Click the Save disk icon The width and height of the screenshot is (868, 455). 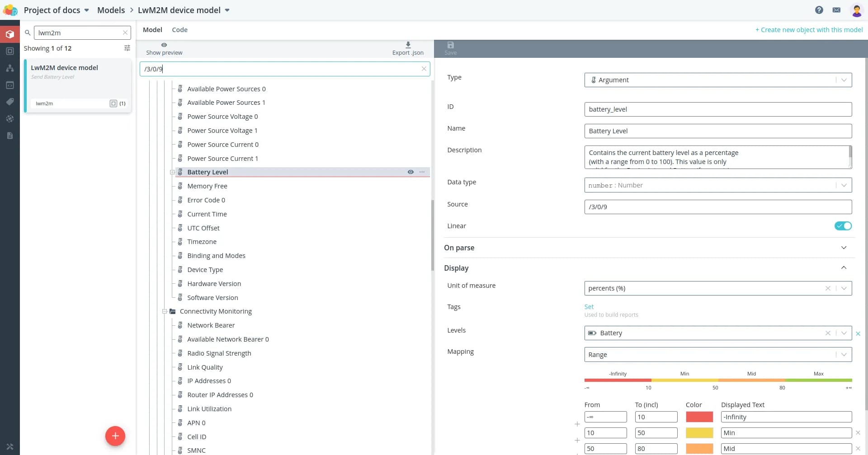[x=450, y=45]
